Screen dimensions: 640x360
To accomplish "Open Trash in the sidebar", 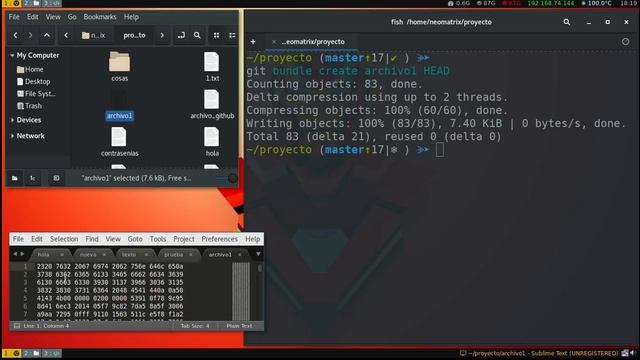I will [29, 106].
